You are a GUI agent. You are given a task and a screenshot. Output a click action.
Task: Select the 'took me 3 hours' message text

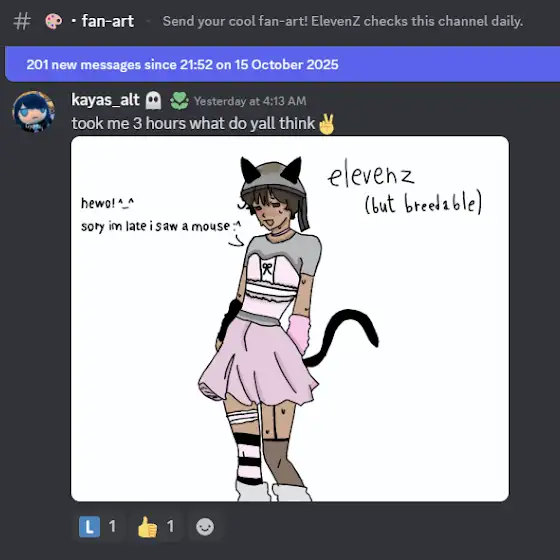coord(193,124)
